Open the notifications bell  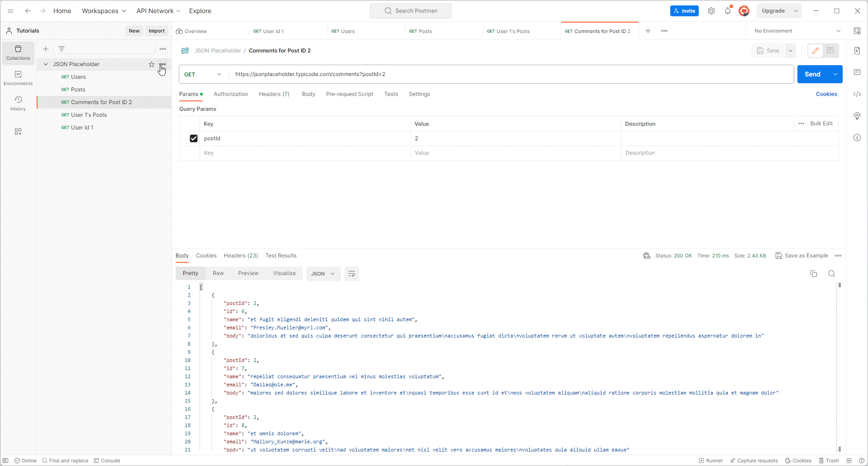[x=728, y=11]
